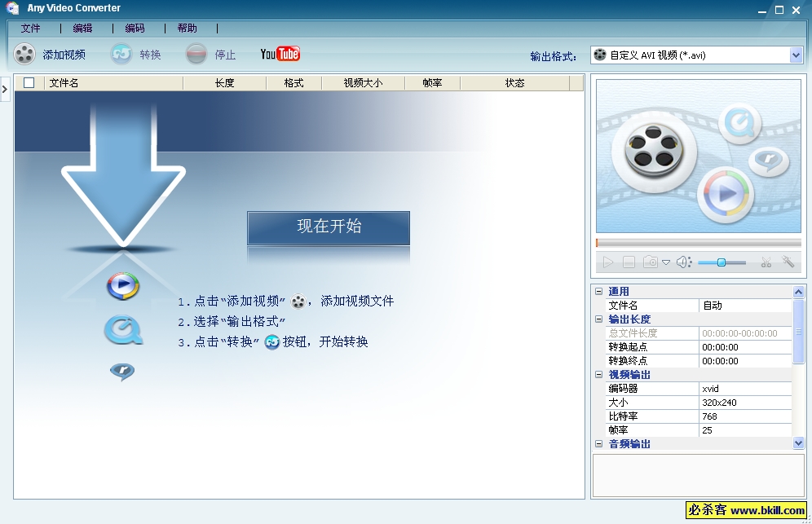Open the 文件 menu
This screenshot has width=812, height=524.
(x=31, y=29)
